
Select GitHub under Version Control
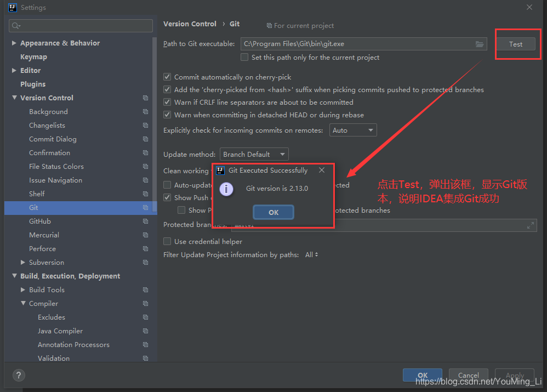point(40,221)
